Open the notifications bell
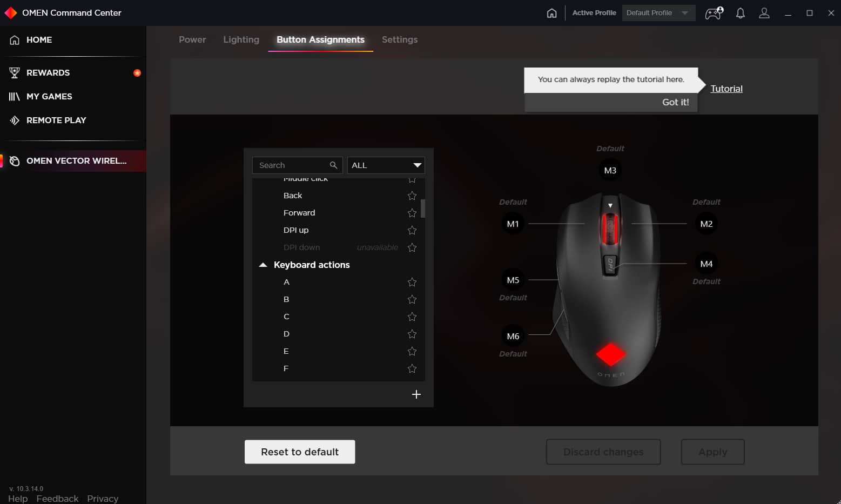Viewport: 841px width, 504px height. click(x=741, y=13)
